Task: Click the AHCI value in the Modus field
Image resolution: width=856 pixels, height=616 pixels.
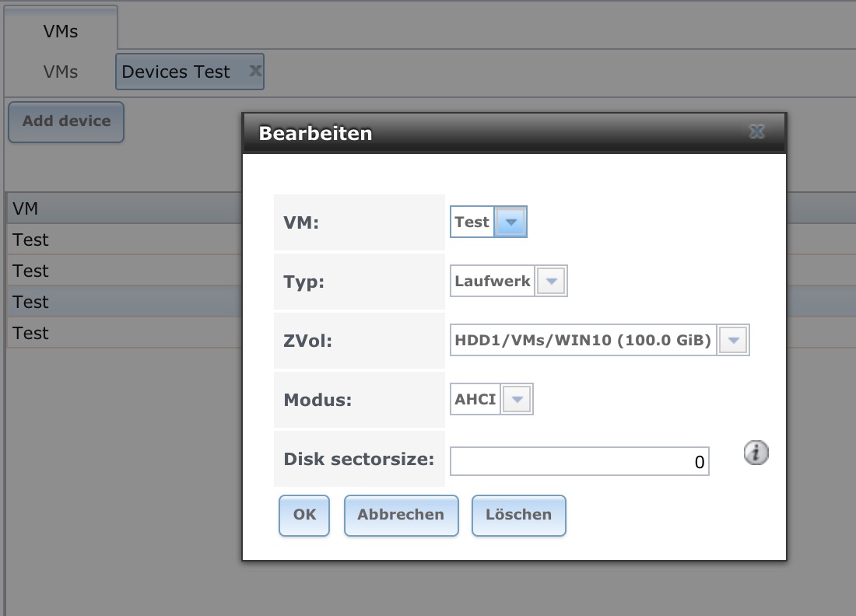Action: (x=476, y=400)
